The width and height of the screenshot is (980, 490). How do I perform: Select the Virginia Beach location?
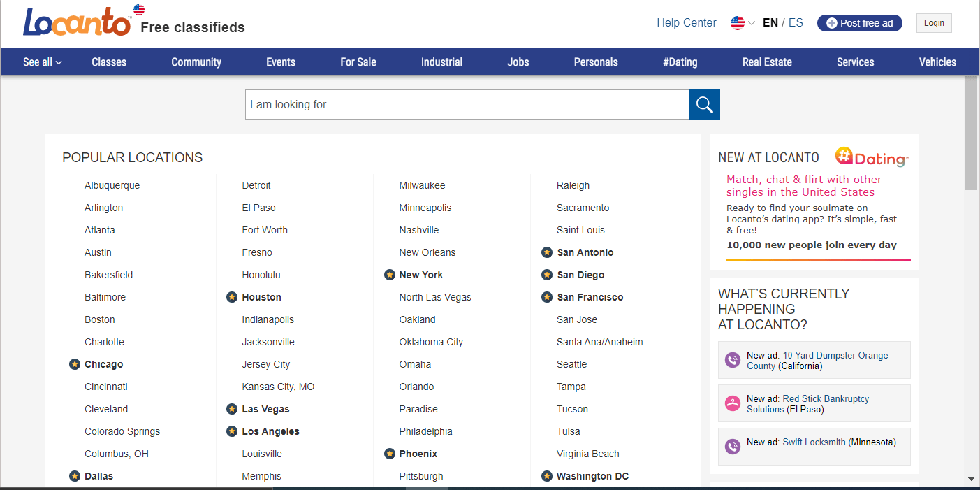click(x=588, y=454)
